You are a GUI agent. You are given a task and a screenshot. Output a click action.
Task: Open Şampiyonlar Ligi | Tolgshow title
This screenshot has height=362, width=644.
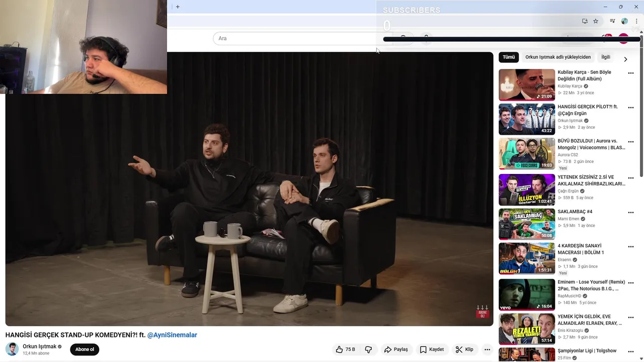[587, 351]
